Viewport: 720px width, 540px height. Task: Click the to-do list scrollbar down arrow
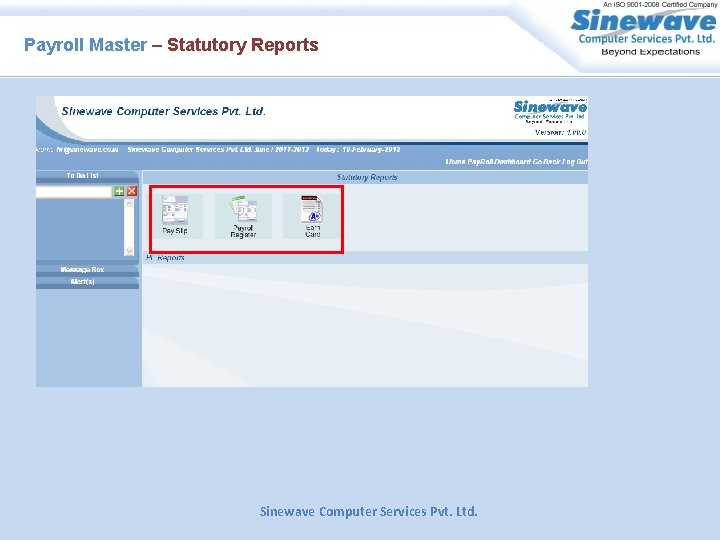click(x=129, y=251)
